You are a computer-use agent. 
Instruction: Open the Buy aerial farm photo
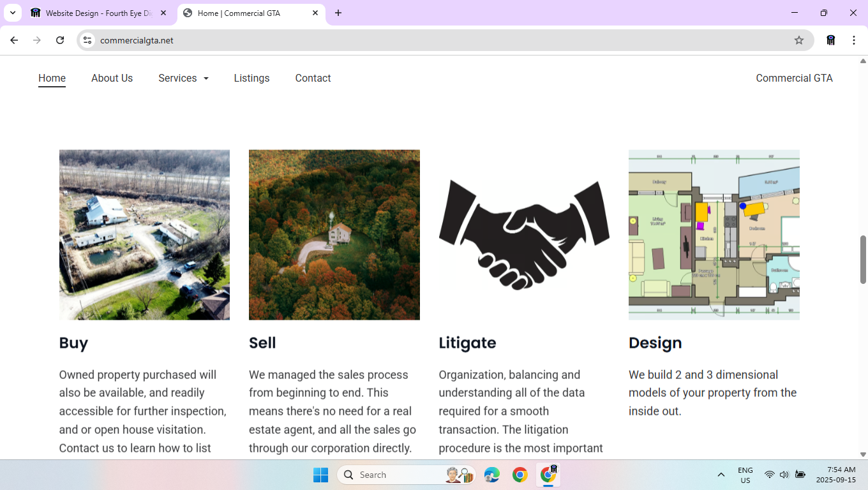coord(144,235)
